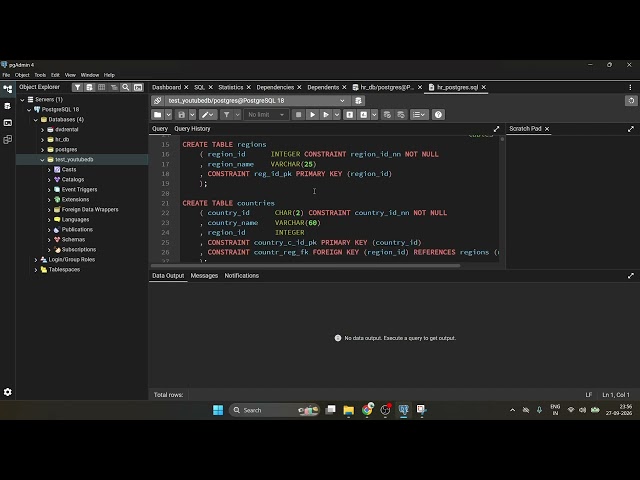
Task: Switch to the Notifications tab
Action: [242, 276]
